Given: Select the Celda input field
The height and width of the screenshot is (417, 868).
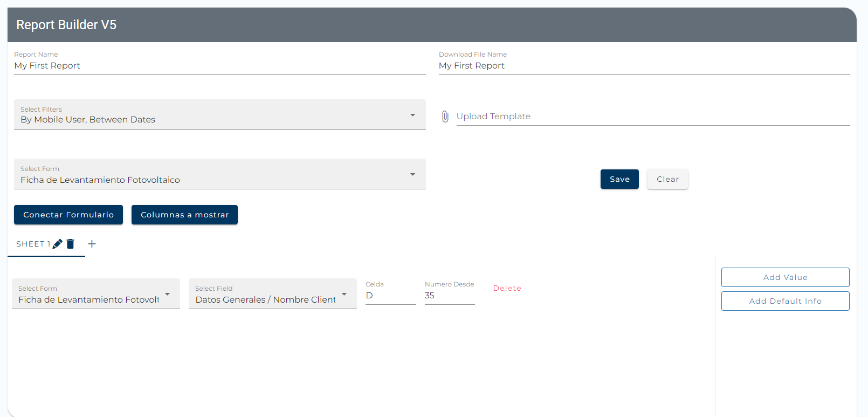Looking at the screenshot, I should (390, 296).
